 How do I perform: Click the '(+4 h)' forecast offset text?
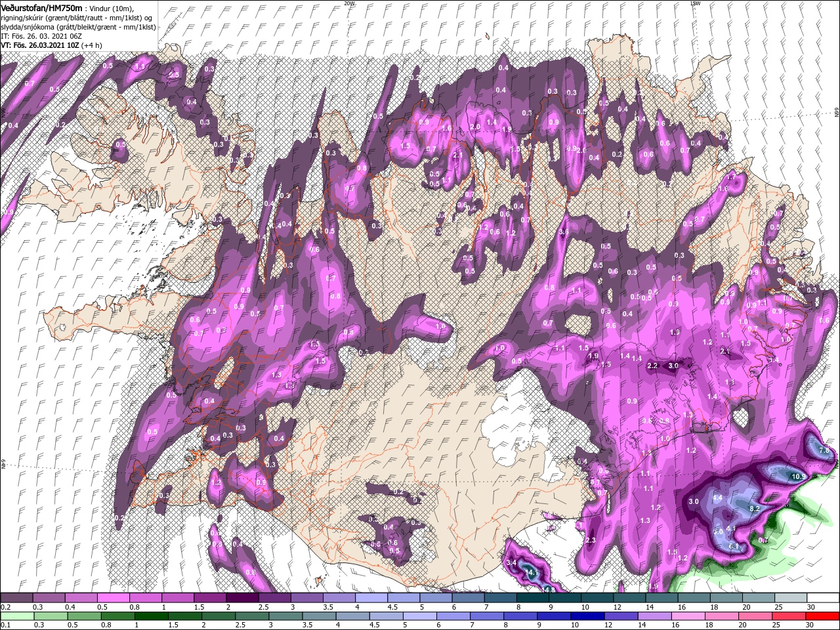tap(93, 45)
